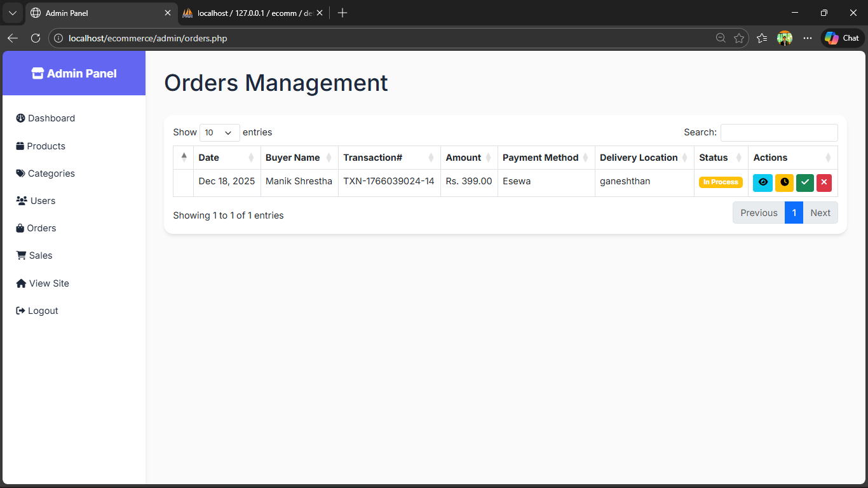This screenshot has height=488, width=868.
Task: Go to the next page of orders
Action: tap(820, 212)
